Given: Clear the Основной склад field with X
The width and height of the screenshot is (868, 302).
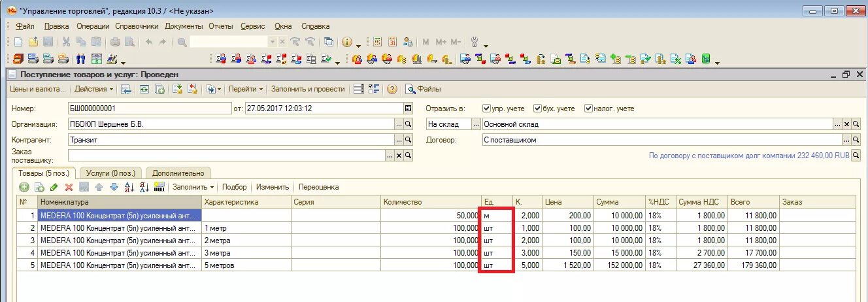Looking at the screenshot, I should [x=846, y=124].
